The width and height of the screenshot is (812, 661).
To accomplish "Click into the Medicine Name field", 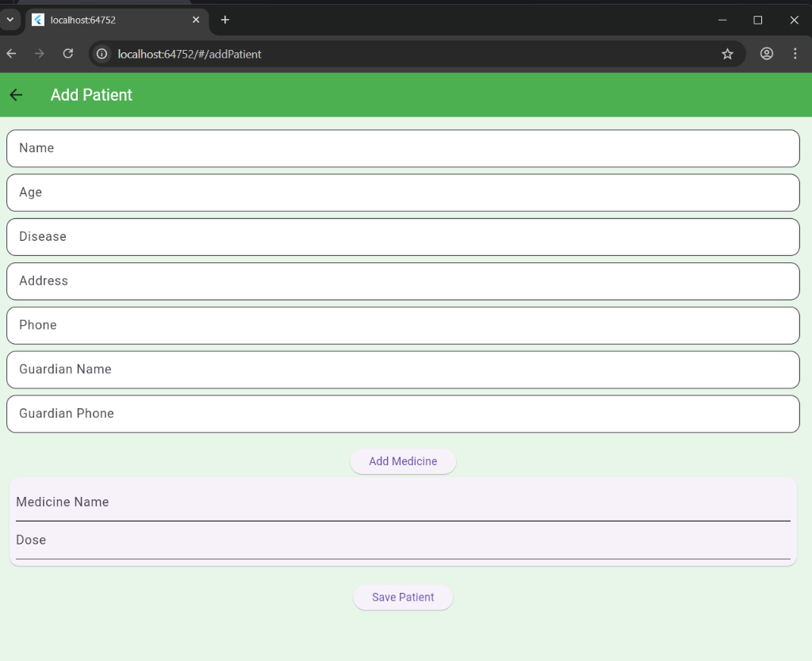I will tap(403, 502).
